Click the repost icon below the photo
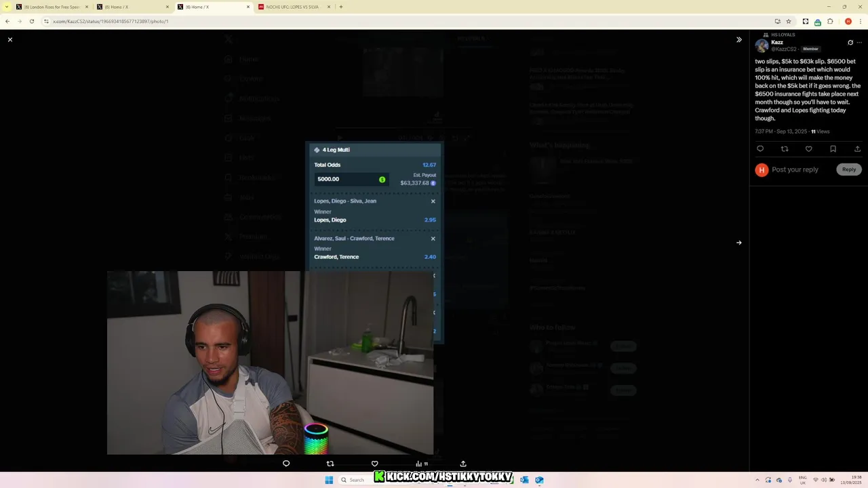The image size is (868, 488). coord(330,464)
